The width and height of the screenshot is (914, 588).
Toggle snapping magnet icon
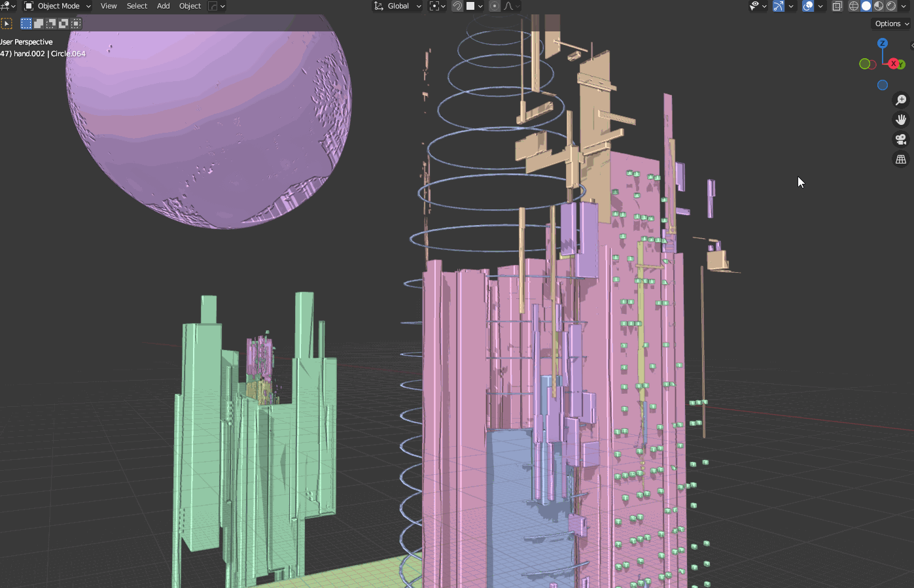pos(457,6)
